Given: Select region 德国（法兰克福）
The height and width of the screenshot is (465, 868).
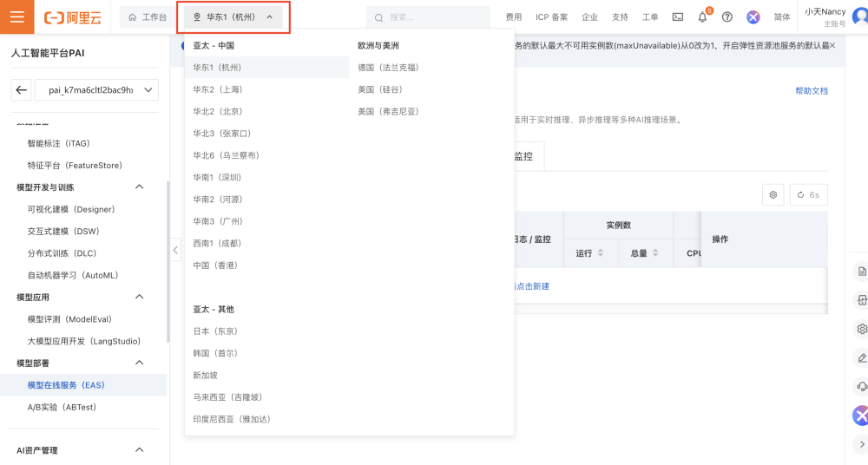Looking at the screenshot, I should (388, 67).
